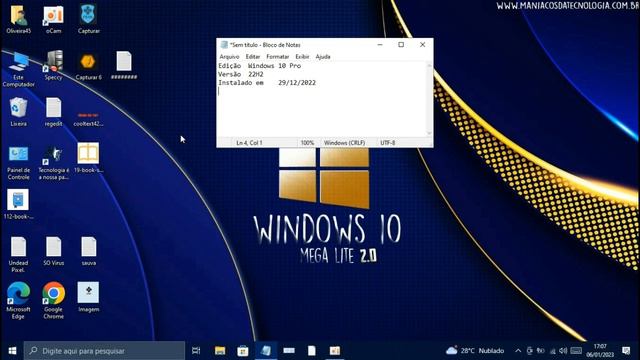
Task: Select the SO Virus file icon
Action: pos(53,251)
